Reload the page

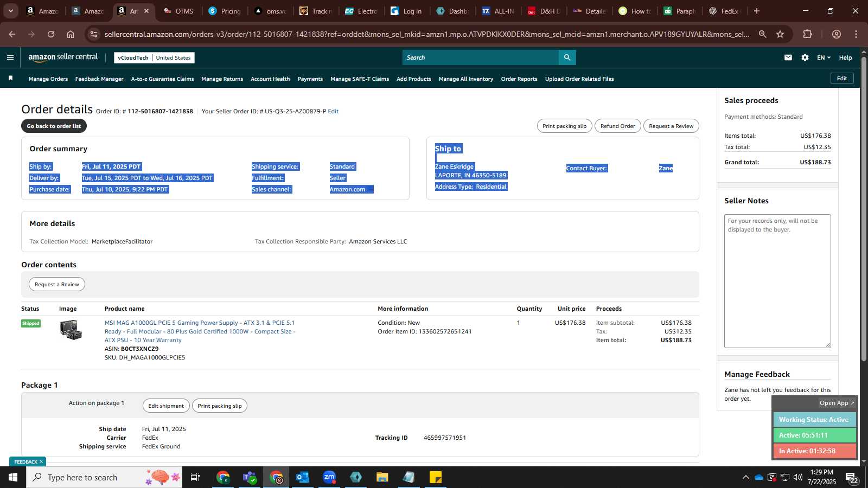pyautogui.click(x=51, y=34)
